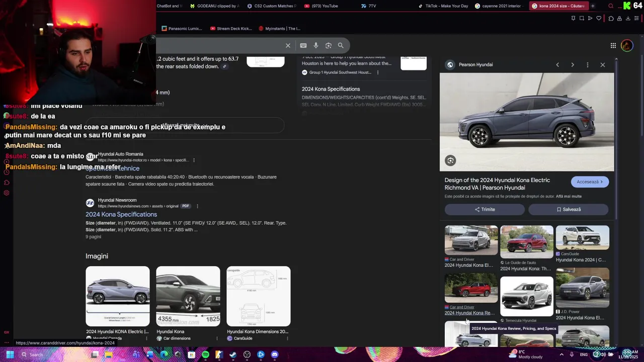Open CarsGuide Hyundai Kona 2024 white image
This screenshot has width=644, height=362.
click(583, 237)
